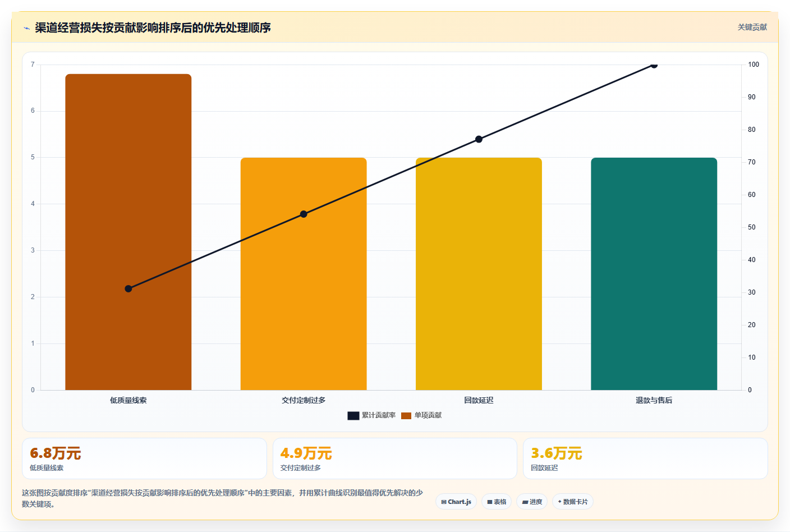The width and height of the screenshot is (790, 532).
Task: Click the x-axis label 退款与售后
Action: click(x=654, y=401)
